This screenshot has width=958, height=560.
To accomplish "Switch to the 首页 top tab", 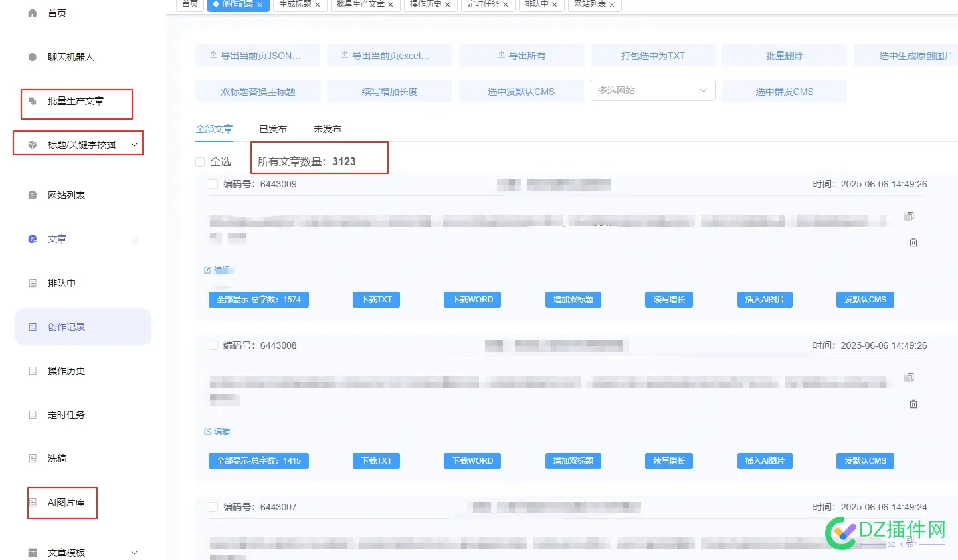I will 190,4.
